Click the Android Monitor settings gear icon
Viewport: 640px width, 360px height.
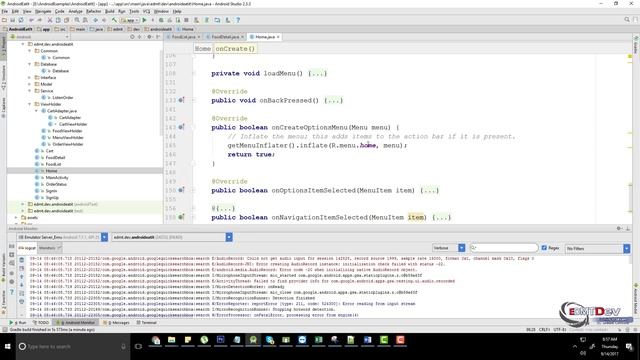click(619, 229)
